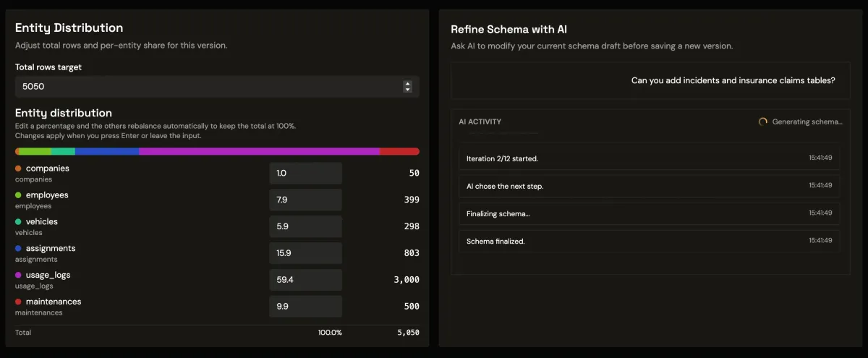The height and width of the screenshot is (358, 868).
Task: Select the 'Iteration 2/12 started.' activity entry
Action: [x=650, y=158]
